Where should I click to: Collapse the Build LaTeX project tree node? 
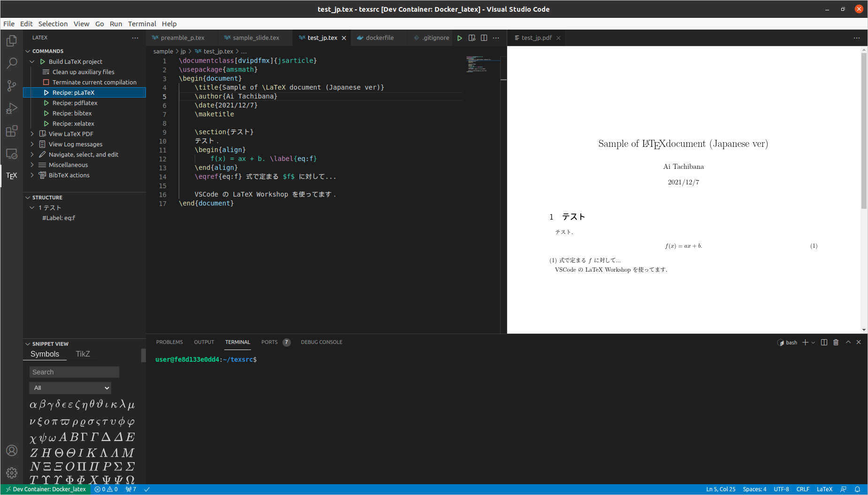32,61
